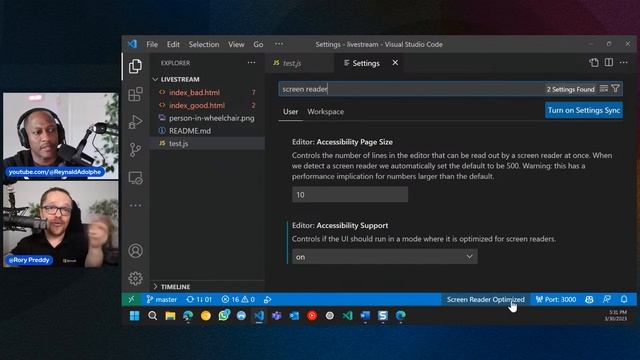Open the Source Control view icon
This screenshot has height=360, width=640.
point(135,150)
